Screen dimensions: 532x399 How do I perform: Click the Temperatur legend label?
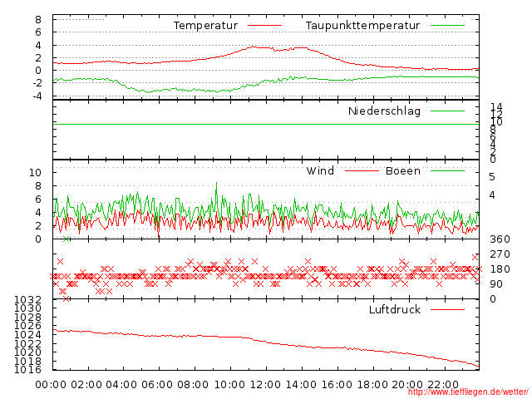click(205, 26)
